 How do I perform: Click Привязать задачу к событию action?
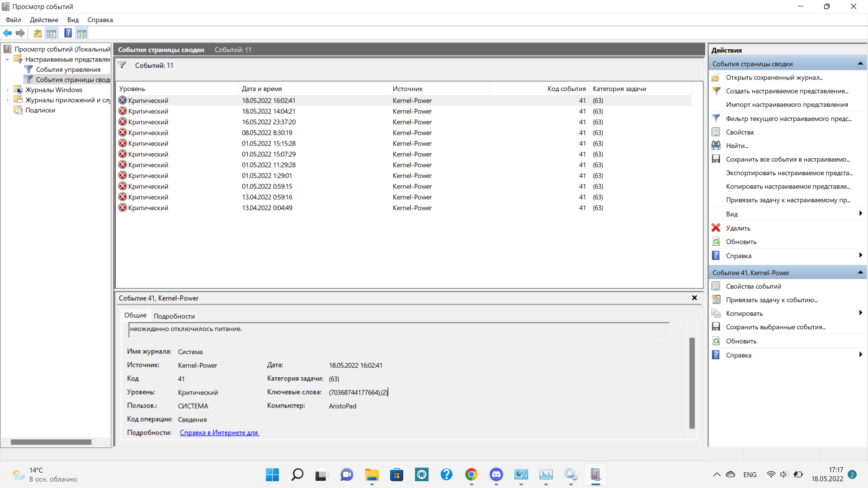click(x=771, y=300)
